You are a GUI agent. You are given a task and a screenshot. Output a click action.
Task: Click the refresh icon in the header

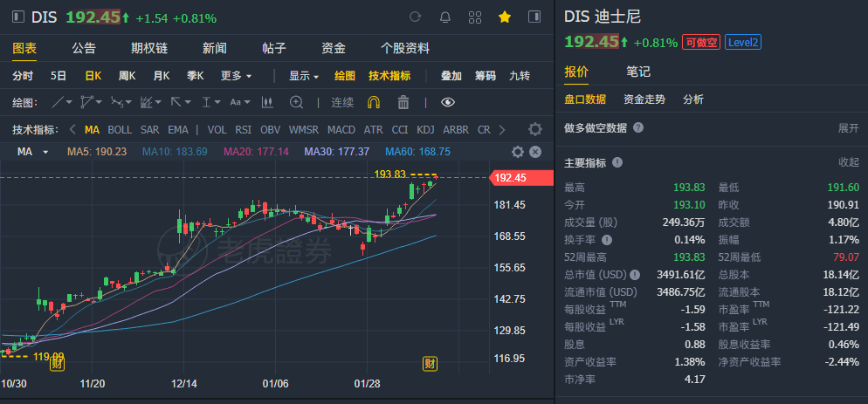point(415,17)
